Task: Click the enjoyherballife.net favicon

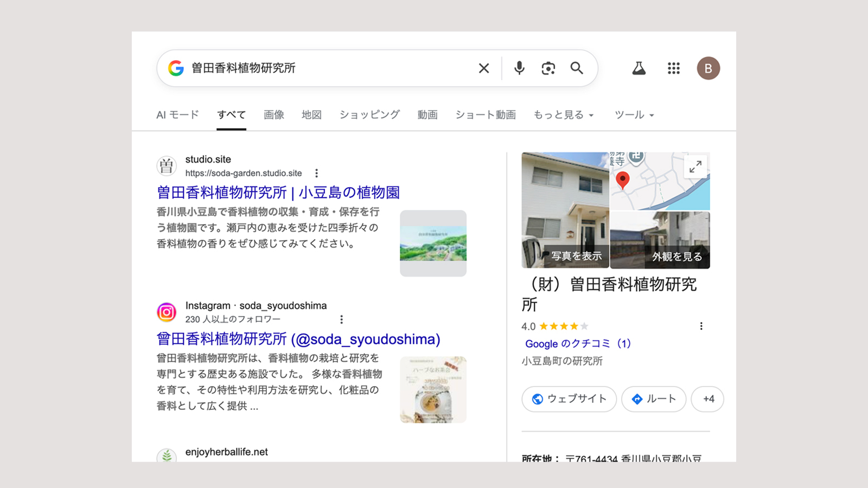Action: (167, 455)
